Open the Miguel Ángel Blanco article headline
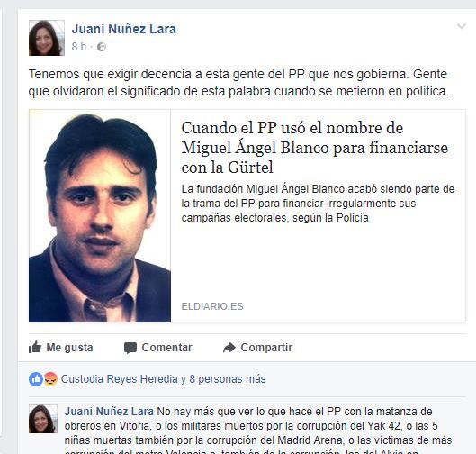Screen dimensions: 476x454 [x=315, y=148]
